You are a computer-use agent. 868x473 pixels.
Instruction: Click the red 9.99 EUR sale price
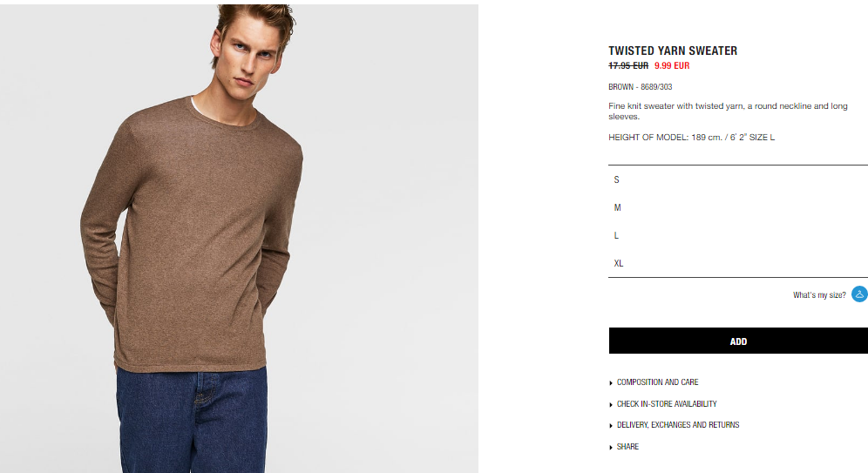[x=672, y=66]
